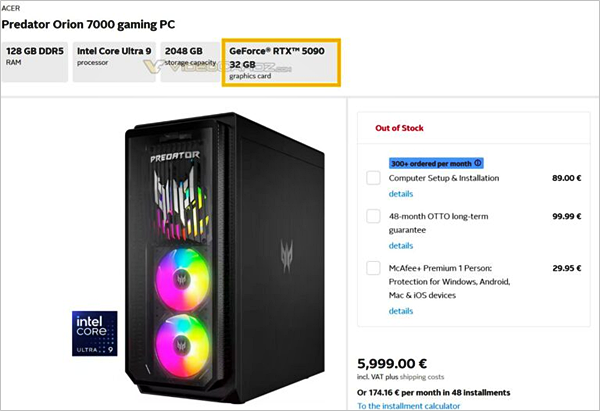Show details for McAfee+ Premium protection

(400, 311)
